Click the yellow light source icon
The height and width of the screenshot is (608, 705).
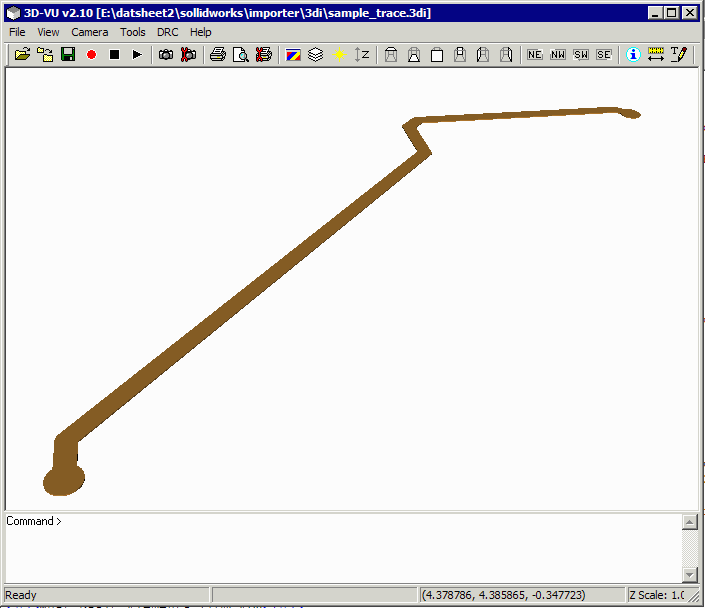click(339, 54)
